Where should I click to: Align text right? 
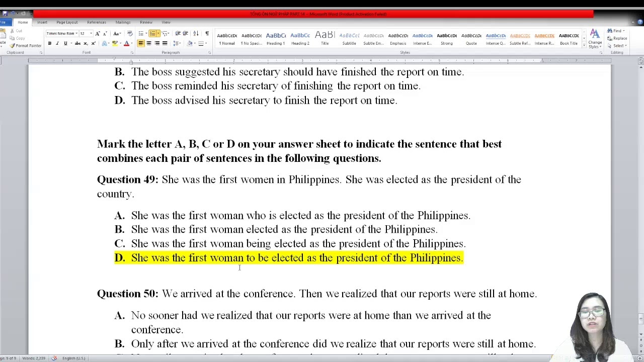157,43
